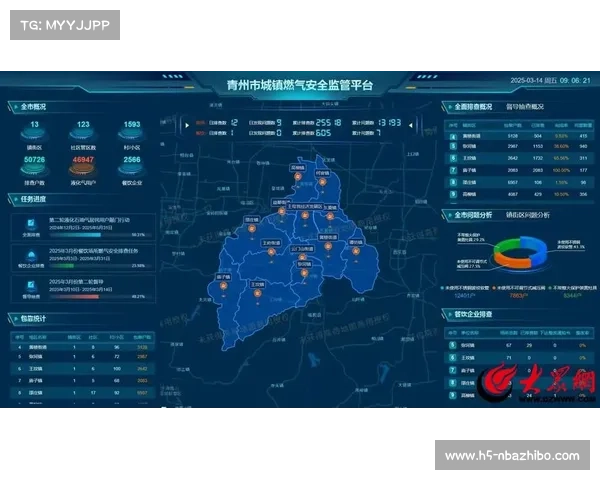Select the 黄楼街道 map marker
The image size is (600, 480).
click(x=328, y=246)
